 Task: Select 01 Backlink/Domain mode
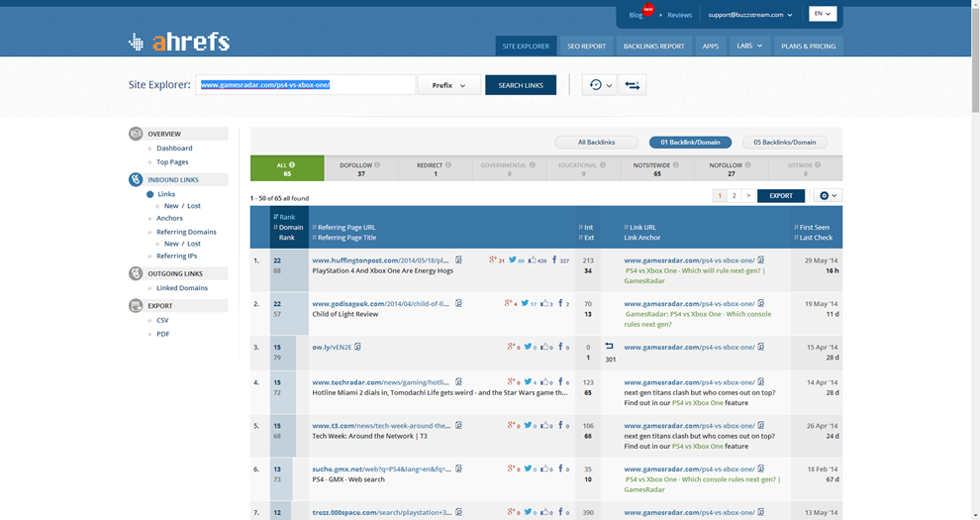(690, 143)
